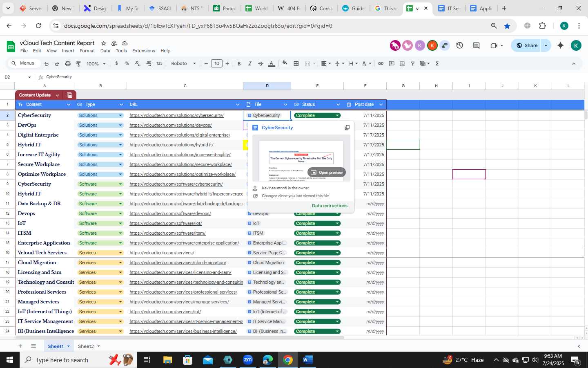The width and height of the screenshot is (588, 368).
Task: Click Open preview button on file card
Action: [327, 172]
